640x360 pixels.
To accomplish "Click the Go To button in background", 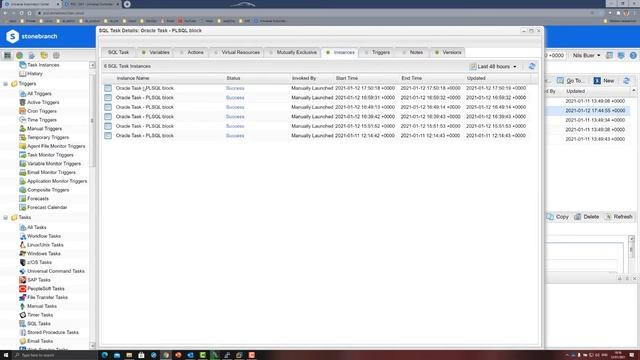I will tap(571, 81).
